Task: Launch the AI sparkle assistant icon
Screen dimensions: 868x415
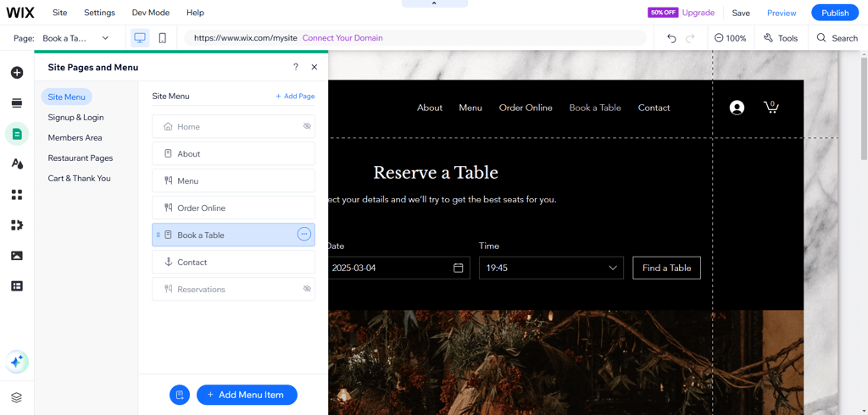Action: 17,362
